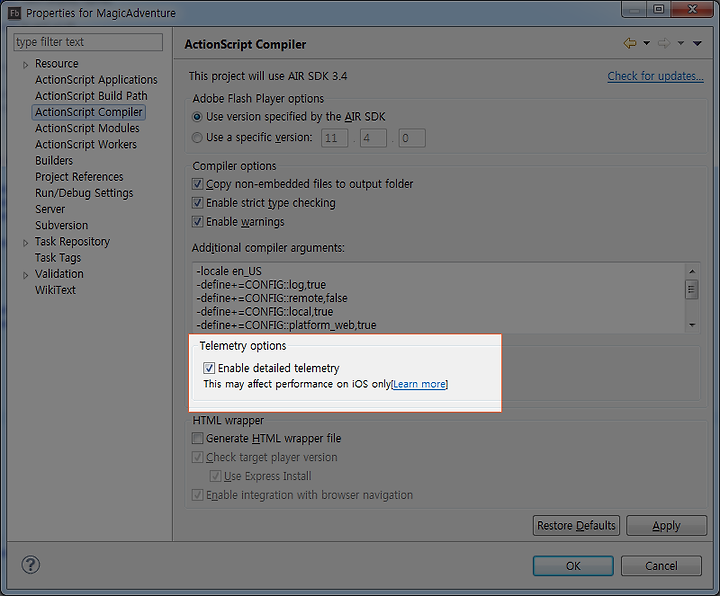Select Use version specified by AIR SDK

(197, 117)
